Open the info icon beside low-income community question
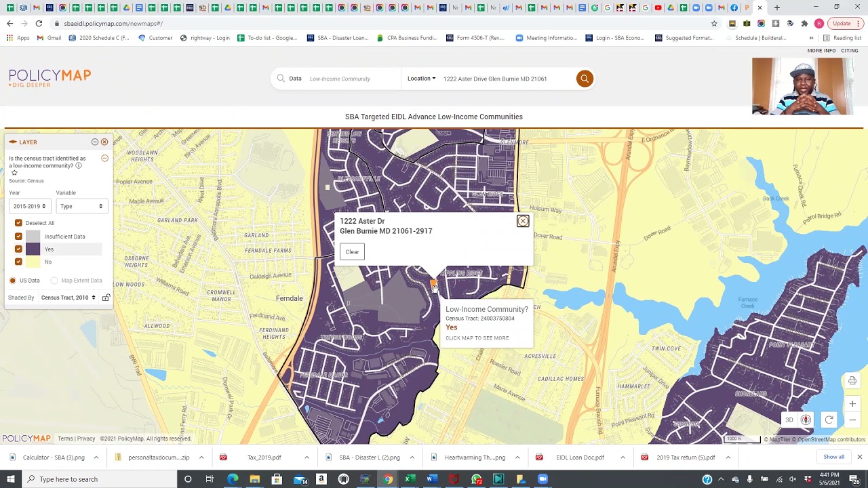Screen dimensions: 868x488 tap(79, 165)
